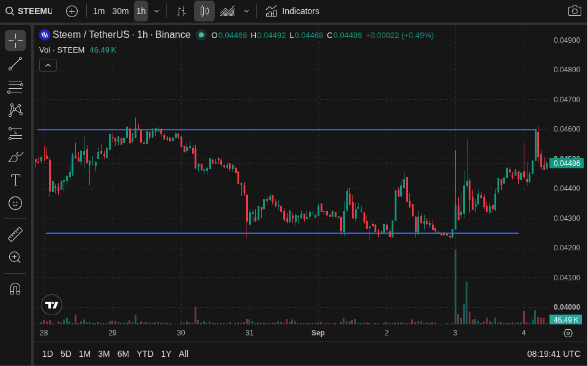The image size is (588, 366).
Task: Set range to 1Y
Action: pyautogui.click(x=166, y=354)
